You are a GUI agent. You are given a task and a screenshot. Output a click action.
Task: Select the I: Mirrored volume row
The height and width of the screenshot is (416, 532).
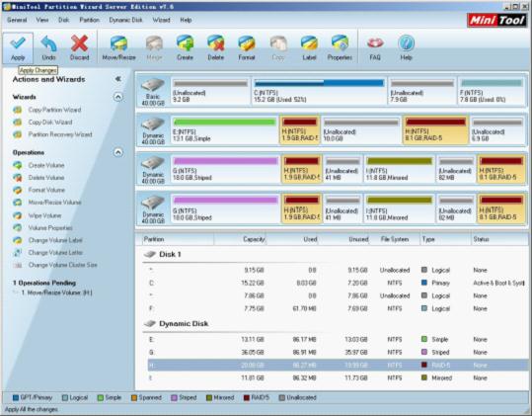(x=337, y=378)
